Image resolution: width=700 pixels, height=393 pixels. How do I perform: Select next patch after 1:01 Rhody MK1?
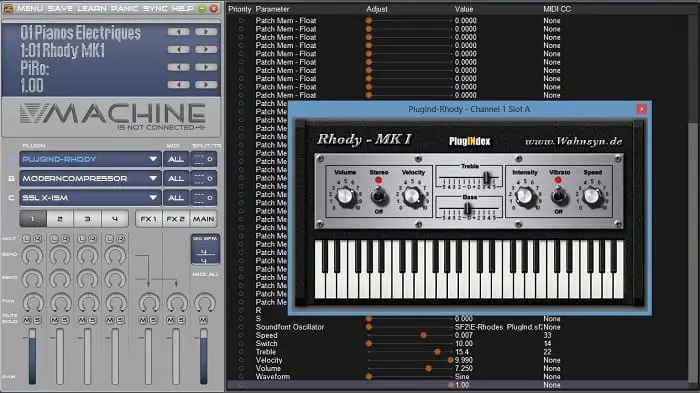pos(206,49)
